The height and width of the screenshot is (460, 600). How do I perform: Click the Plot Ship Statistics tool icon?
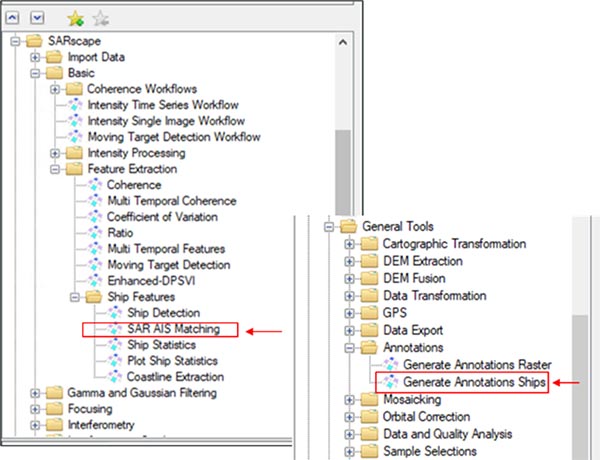pyautogui.click(x=114, y=361)
